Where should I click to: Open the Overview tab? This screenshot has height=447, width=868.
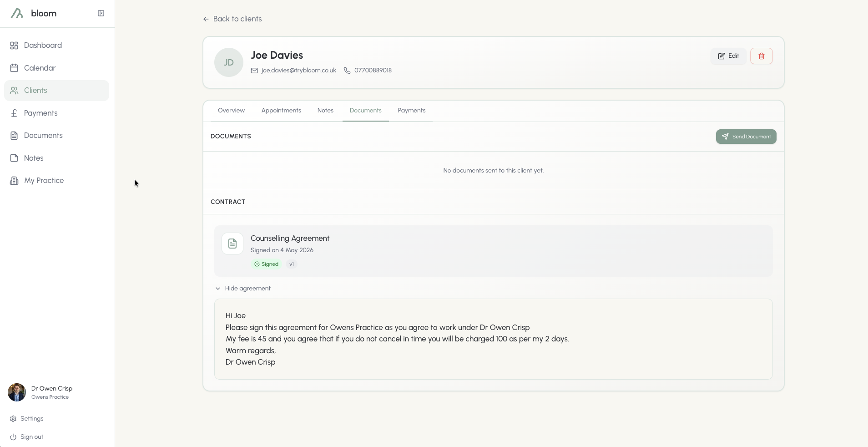click(231, 111)
